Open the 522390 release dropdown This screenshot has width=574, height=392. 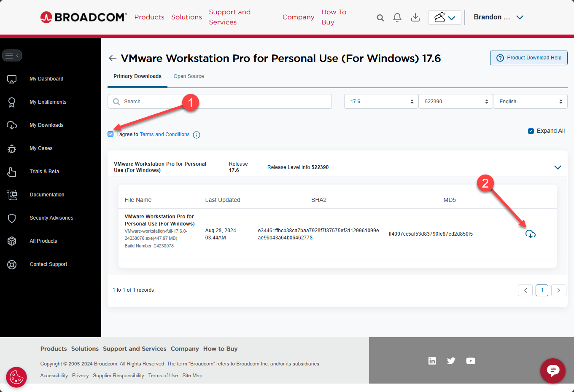(x=455, y=102)
